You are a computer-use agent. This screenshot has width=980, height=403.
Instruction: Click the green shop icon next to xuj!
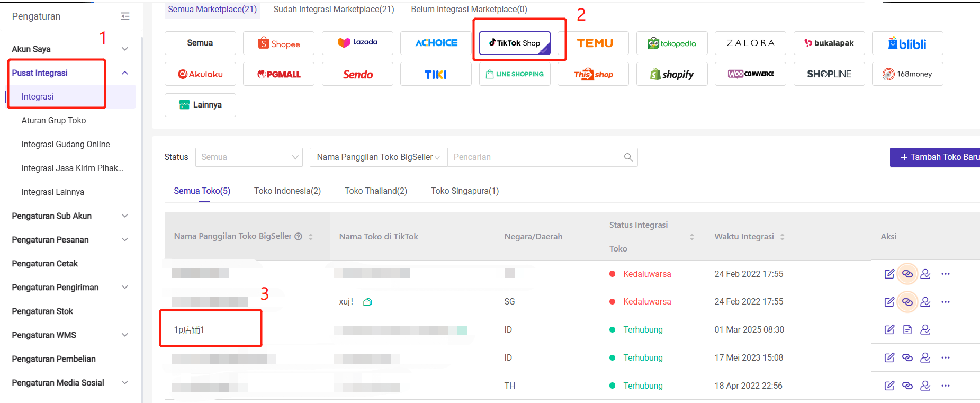point(367,302)
